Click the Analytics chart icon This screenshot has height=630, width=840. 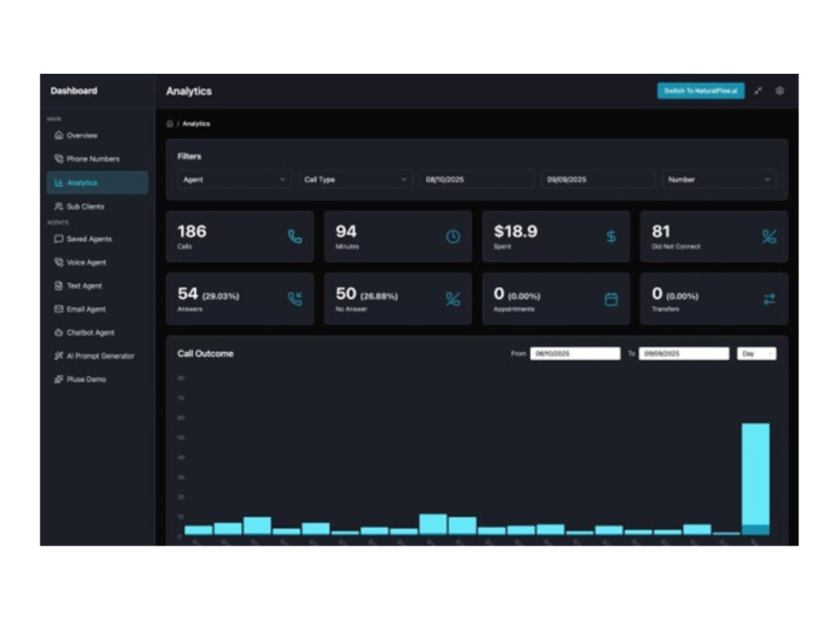pyautogui.click(x=59, y=182)
